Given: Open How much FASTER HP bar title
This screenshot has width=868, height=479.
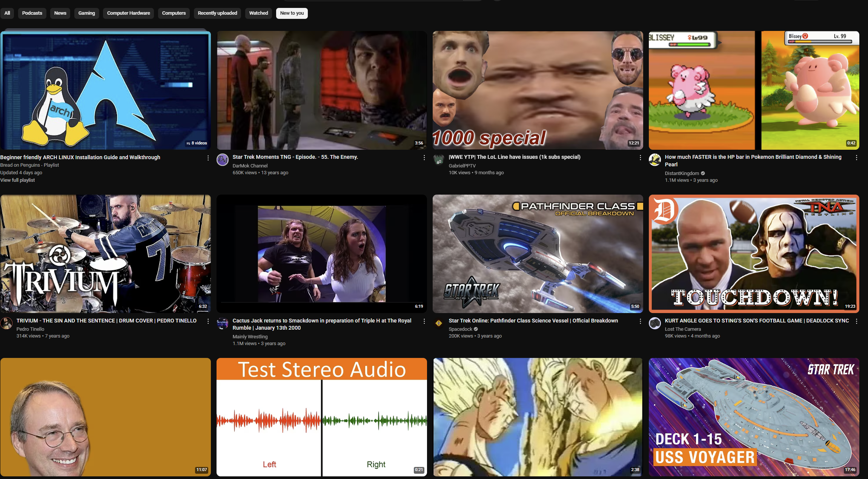Looking at the screenshot, I should (x=753, y=161).
